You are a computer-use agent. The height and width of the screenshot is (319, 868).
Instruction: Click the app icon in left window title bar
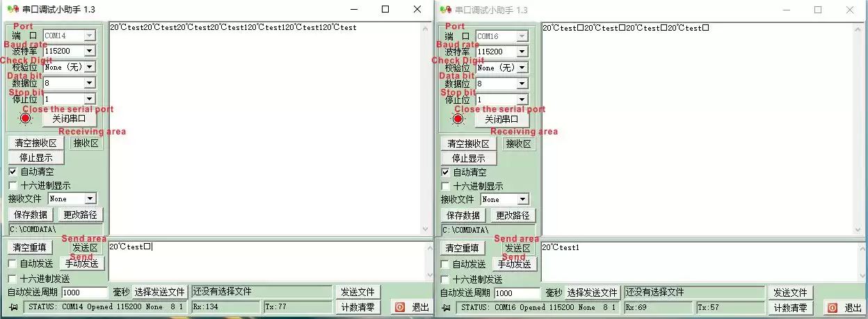[12, 10]
